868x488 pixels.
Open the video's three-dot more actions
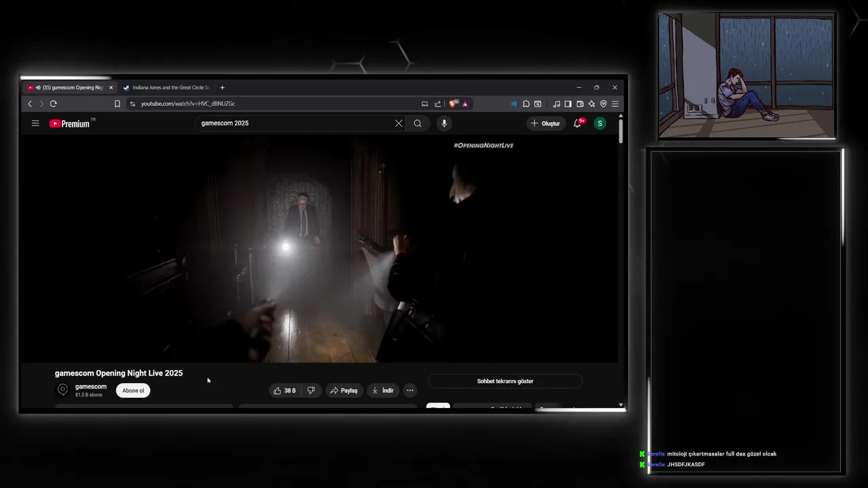410,390
